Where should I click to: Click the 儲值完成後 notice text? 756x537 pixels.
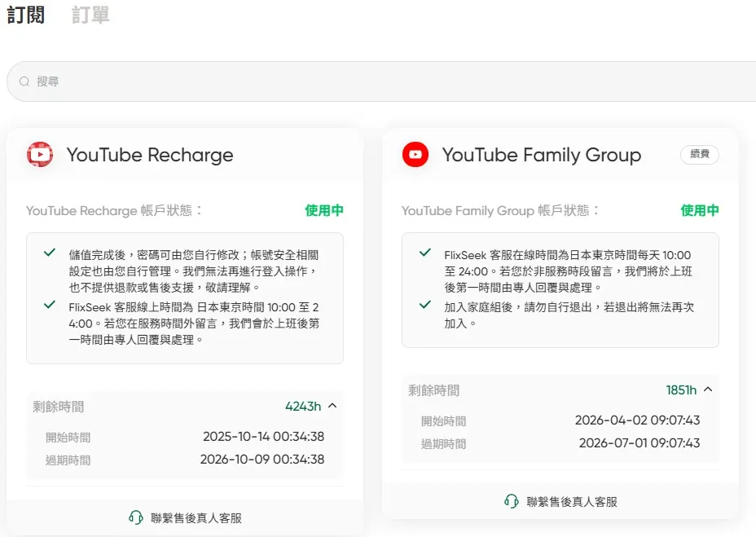coord(194,271)
